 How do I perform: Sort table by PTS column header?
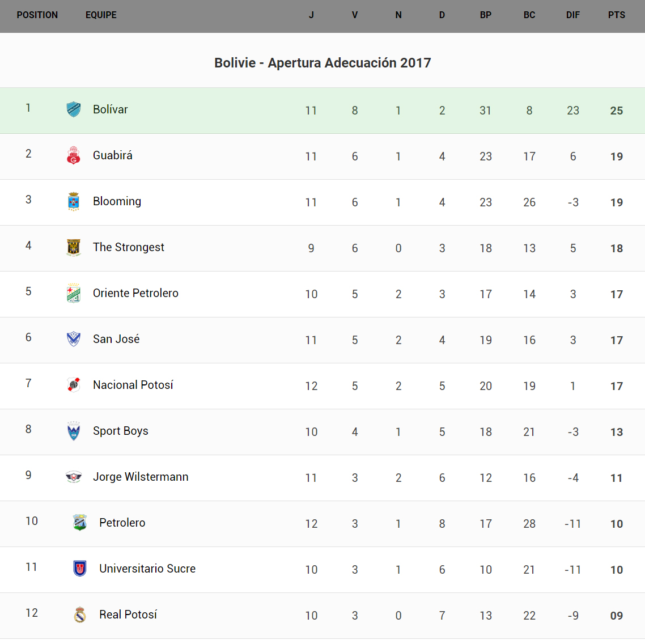click(x=617, y=15)
